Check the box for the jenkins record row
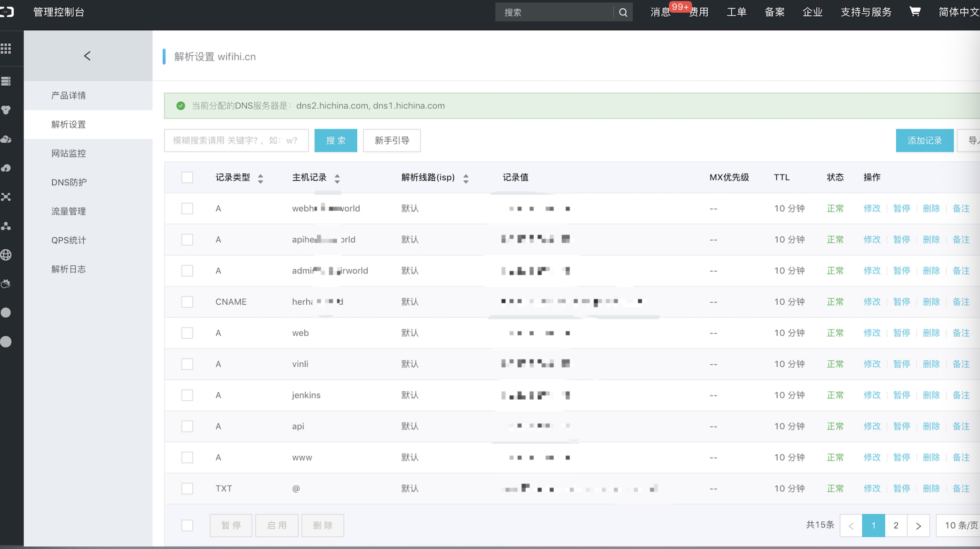 187,395
